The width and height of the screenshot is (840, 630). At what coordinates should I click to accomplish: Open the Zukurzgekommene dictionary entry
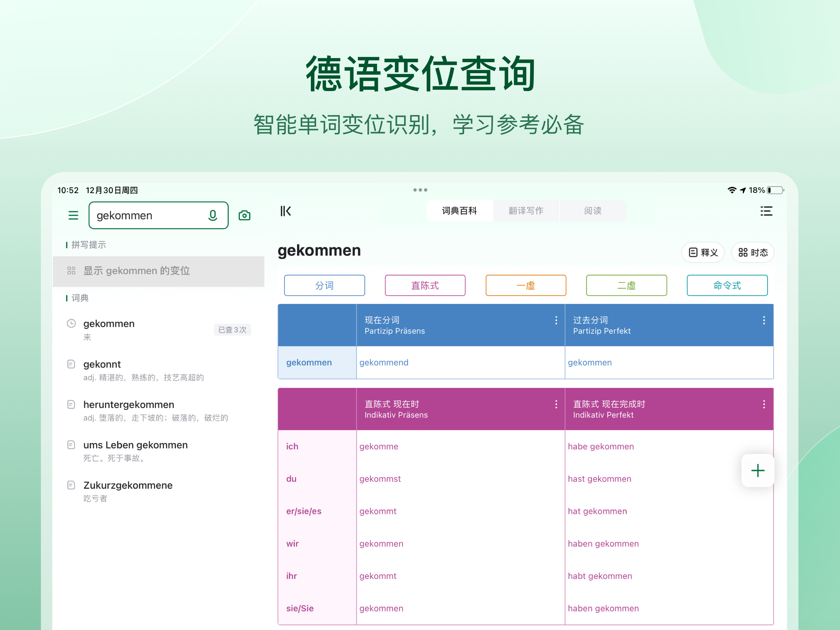pyautogui.click(x=159, y=491)
